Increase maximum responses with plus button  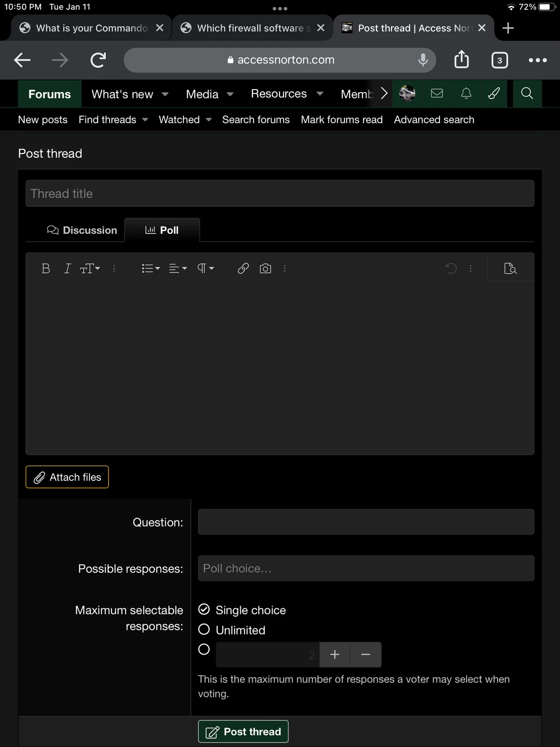pyautogui.click(x=335, y=655)
